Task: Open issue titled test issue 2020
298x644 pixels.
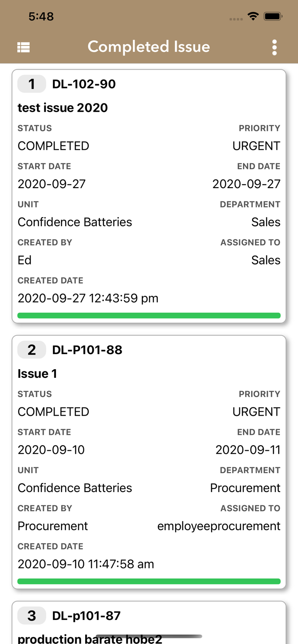Action: point(63,108)
